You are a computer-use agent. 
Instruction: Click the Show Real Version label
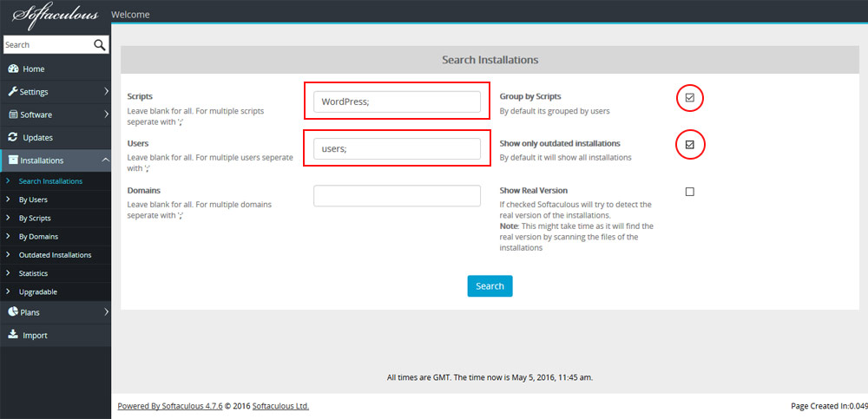534,190
